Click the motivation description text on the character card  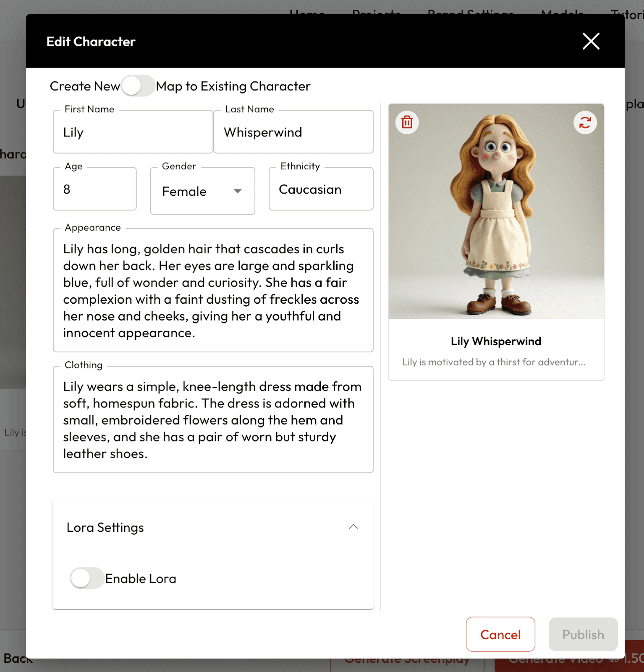pyautogui.click(x=494, y=362)
